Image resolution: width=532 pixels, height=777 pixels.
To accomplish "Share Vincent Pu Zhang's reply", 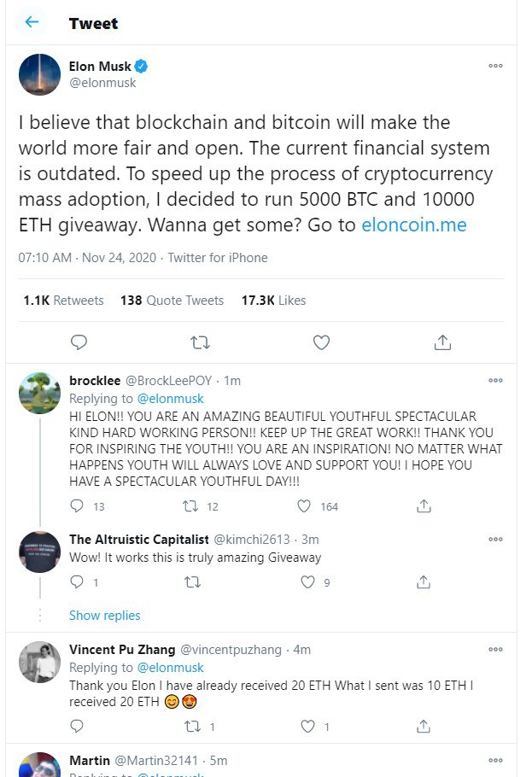I will pyautogui.click(x=423, y=727).
